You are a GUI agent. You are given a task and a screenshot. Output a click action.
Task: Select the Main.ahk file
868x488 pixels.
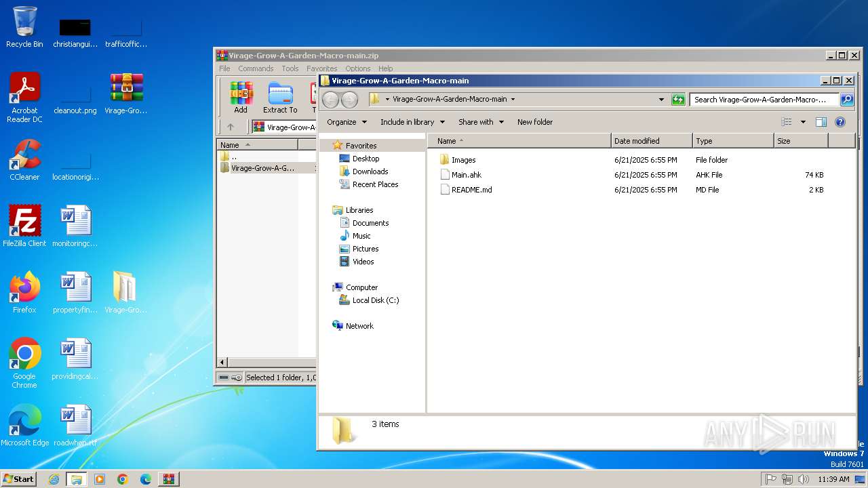tap(467, 175)
